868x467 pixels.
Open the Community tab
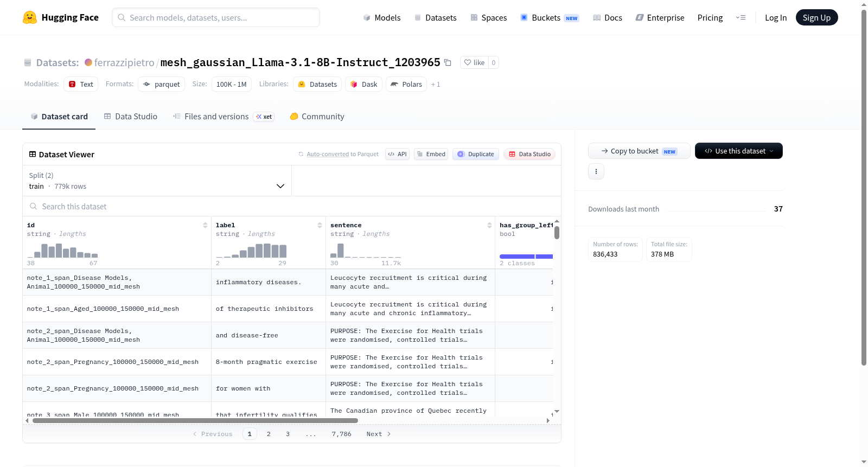[317, 116]
